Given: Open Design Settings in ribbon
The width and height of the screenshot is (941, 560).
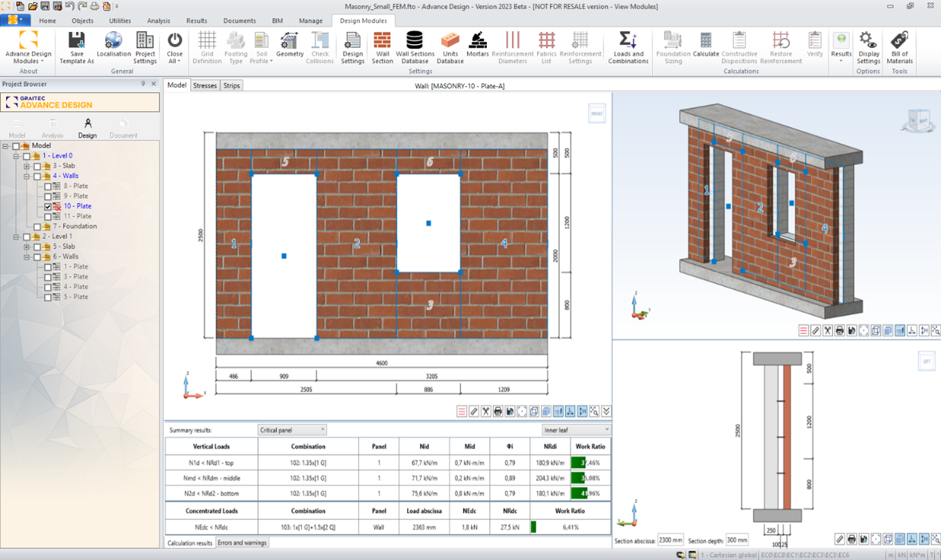Looking at the screenshot, I should coord(352,48).
